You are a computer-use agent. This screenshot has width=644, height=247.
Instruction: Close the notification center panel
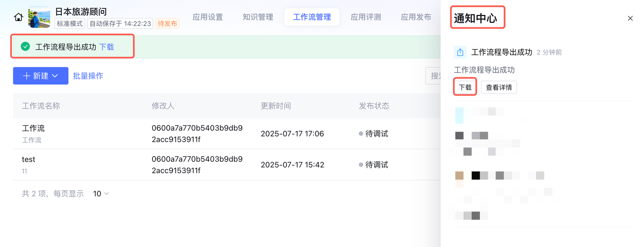630,19
